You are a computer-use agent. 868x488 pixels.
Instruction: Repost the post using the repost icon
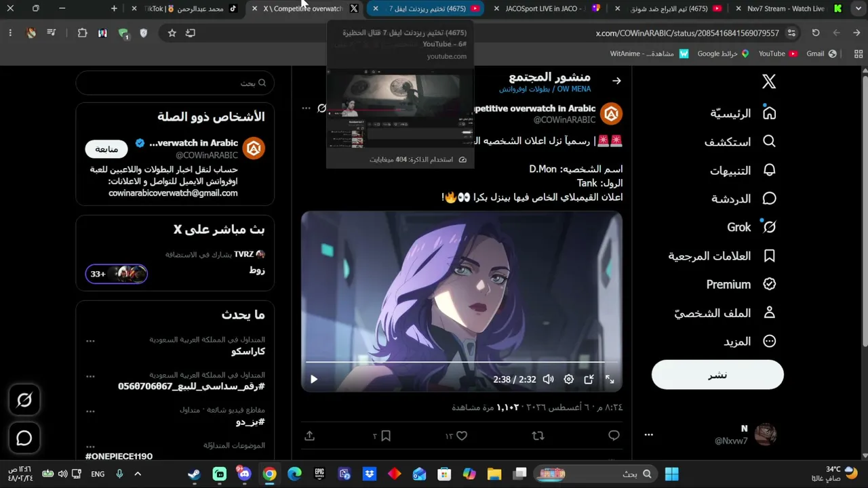tap(538, 436)
